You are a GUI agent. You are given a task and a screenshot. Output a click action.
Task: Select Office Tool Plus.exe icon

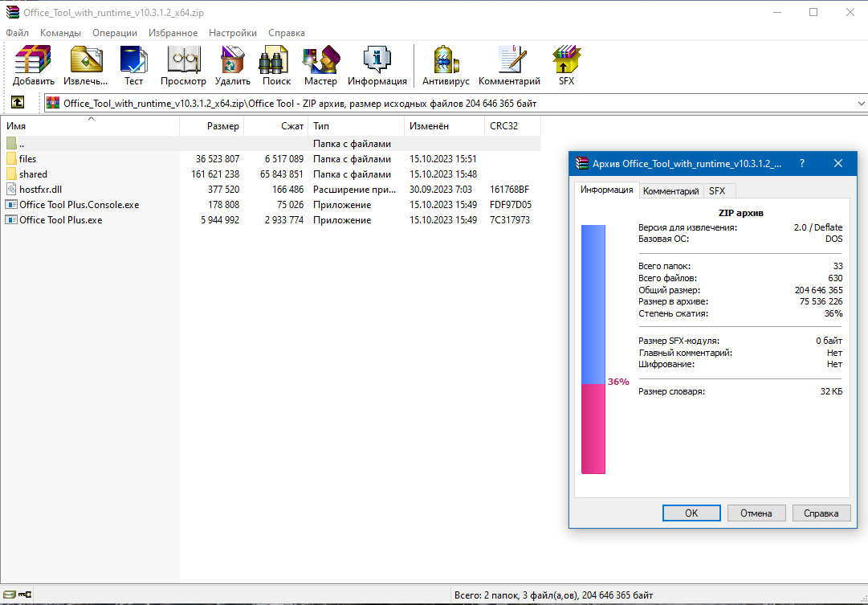click(x=11, y=220)
